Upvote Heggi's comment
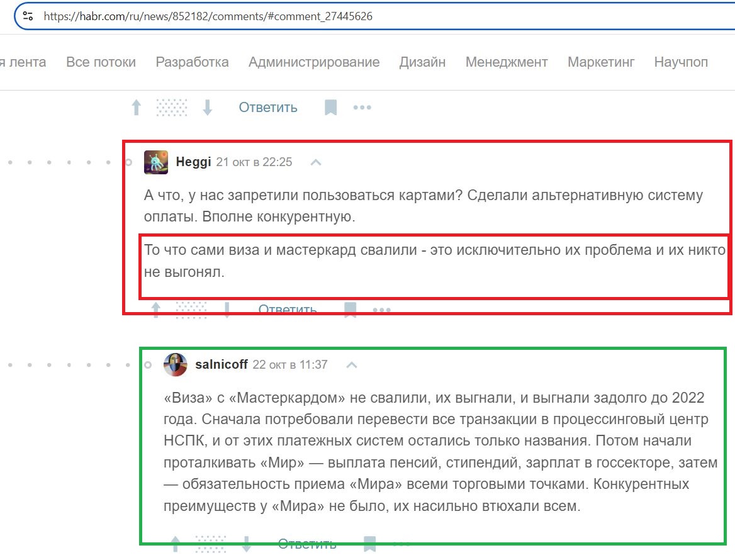The width and height of the screenshot is (735, 560). 156,310
